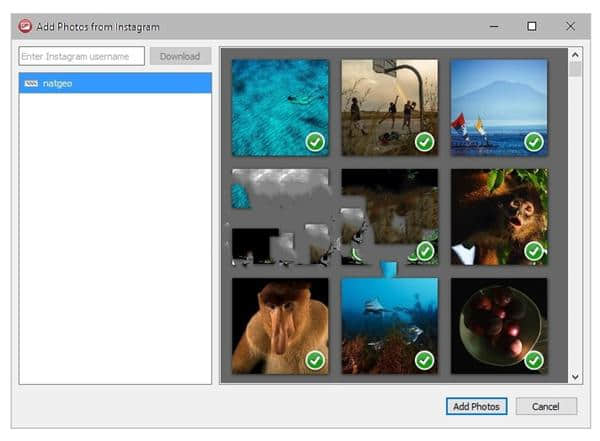Deselect the underwater sharks photo checkmark
The width and height of the screenshot is (600, 441).
(x=424, y=359)
